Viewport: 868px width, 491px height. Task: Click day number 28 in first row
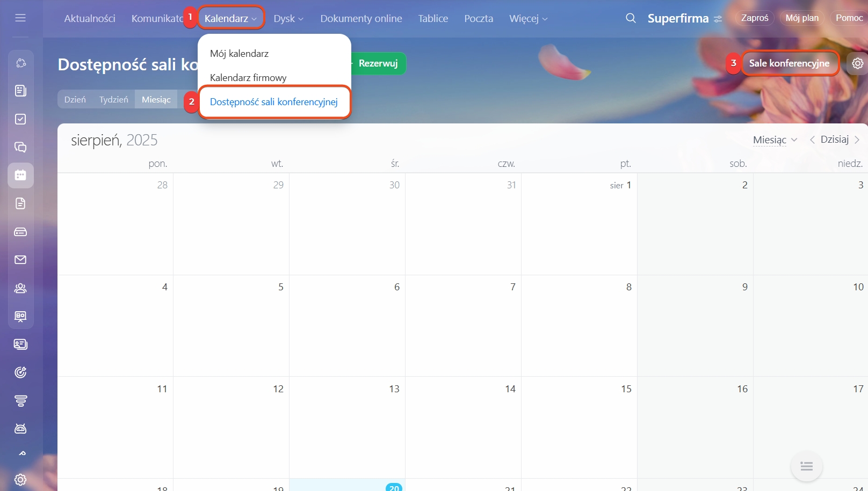click(162, 185)
